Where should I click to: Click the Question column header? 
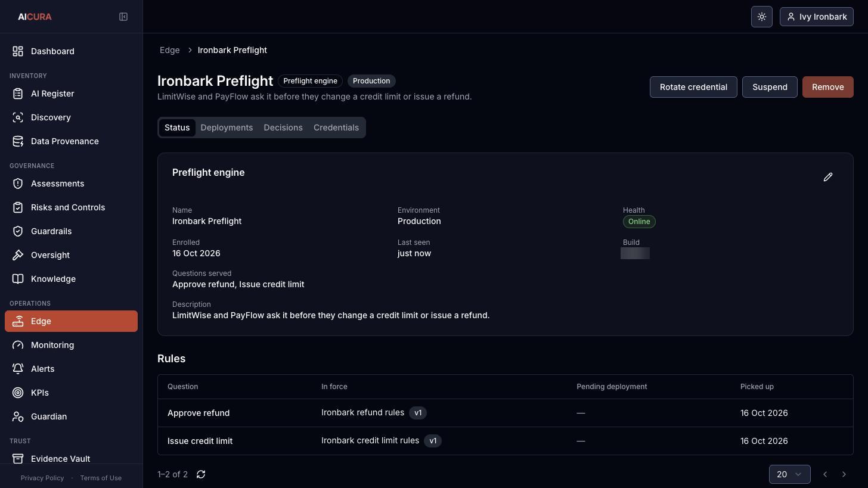coord(182,387)
